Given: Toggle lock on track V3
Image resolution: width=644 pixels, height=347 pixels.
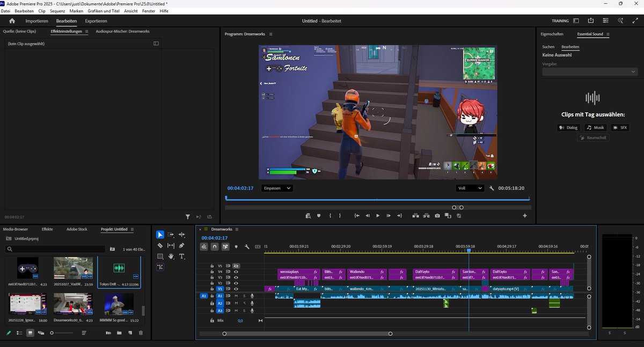Looking at the screenshot, I should coord(213,278).
